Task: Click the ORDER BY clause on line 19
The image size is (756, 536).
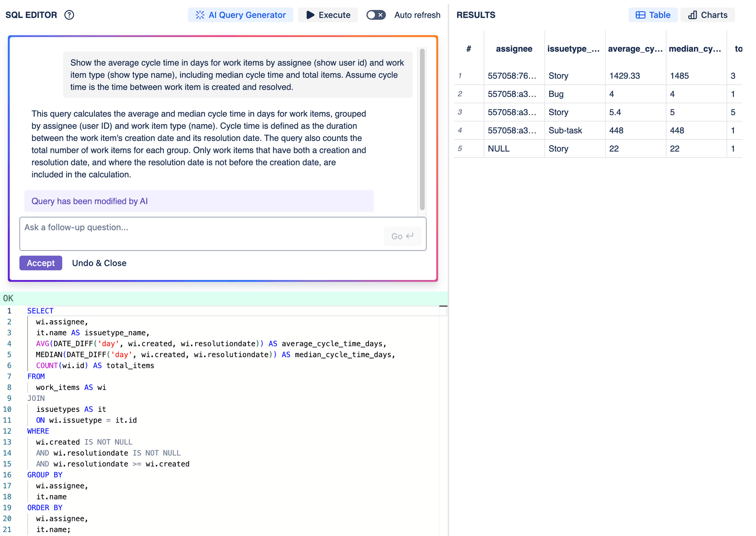Action: 44,508
